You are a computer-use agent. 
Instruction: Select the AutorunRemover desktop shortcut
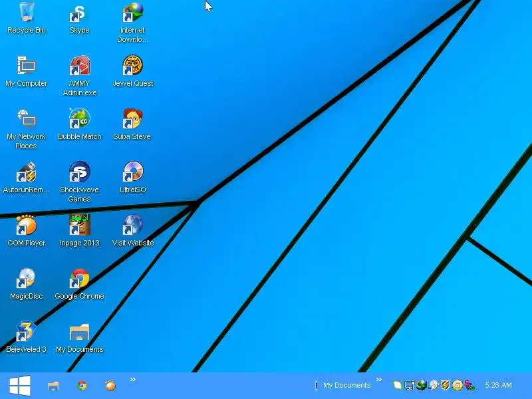26,178
